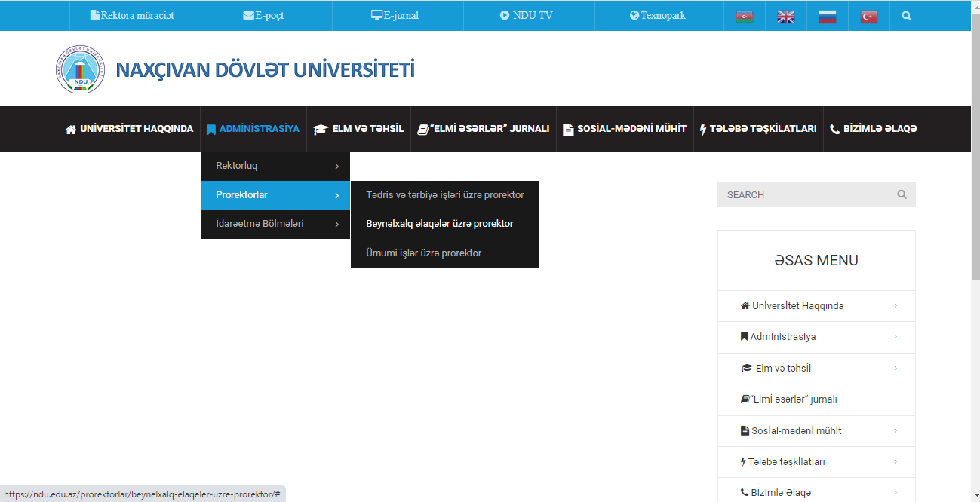The width and height of the screenshot is (980, 502).
Task: Expand Prorektorlar submenu arrow
Action: [x=336, y=195]
